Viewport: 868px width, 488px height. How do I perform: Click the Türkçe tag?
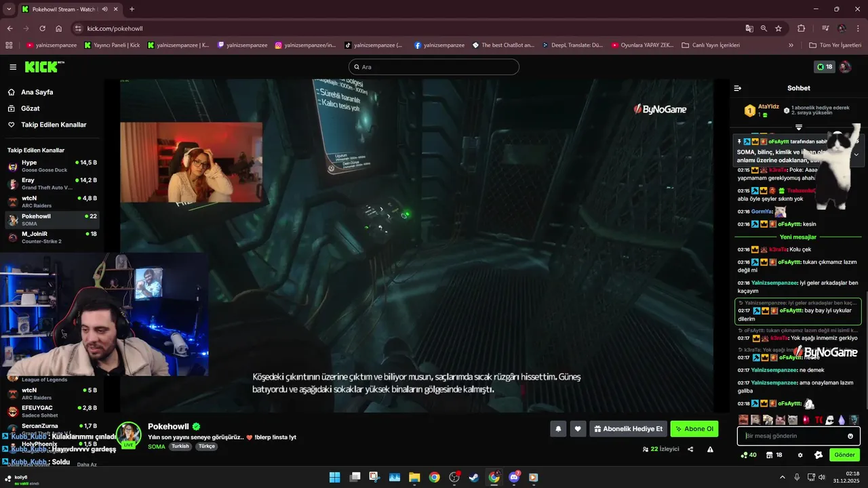[207, 447]
